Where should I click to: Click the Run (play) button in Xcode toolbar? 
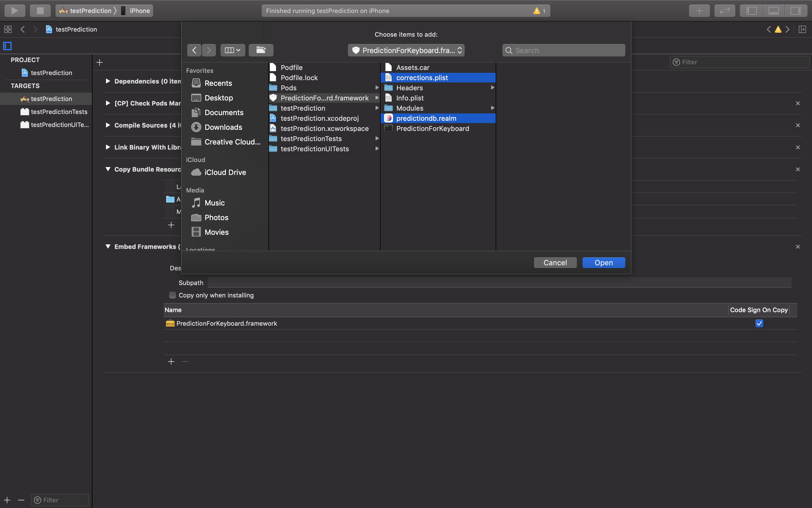coord(15,10)
